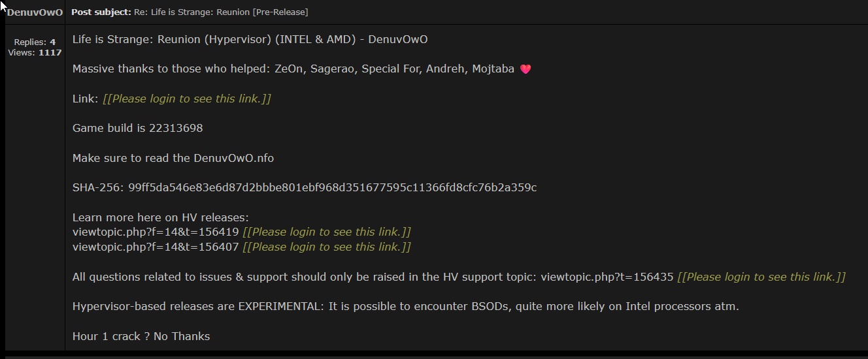868x359 pixels.
Task: Click the release title line mentioning Hypervisor
Action: tap(250, 39)
